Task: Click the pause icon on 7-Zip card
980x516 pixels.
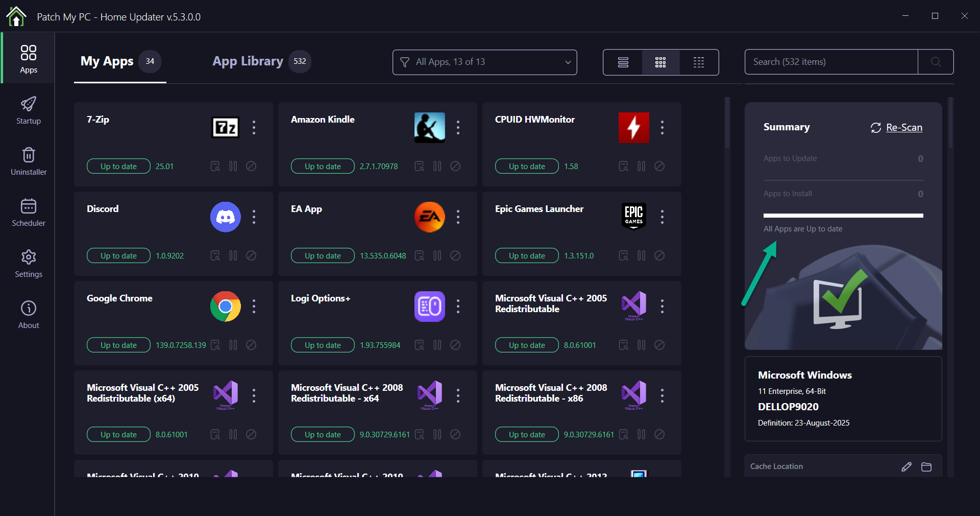Action: click(233, 166)
